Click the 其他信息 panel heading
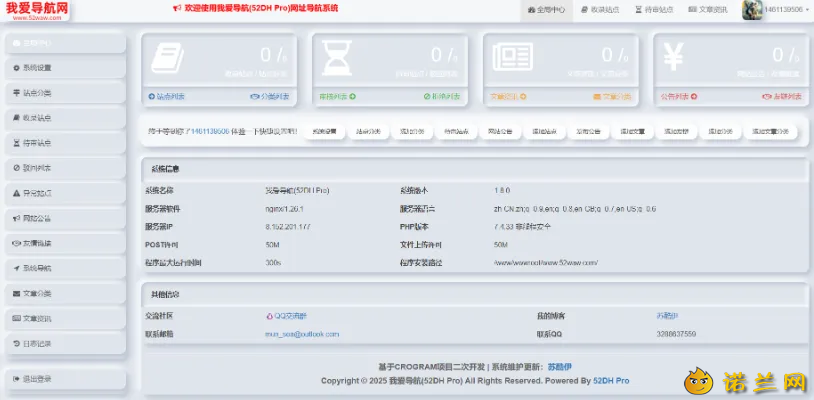814x400 pixels. click(166, 295)
